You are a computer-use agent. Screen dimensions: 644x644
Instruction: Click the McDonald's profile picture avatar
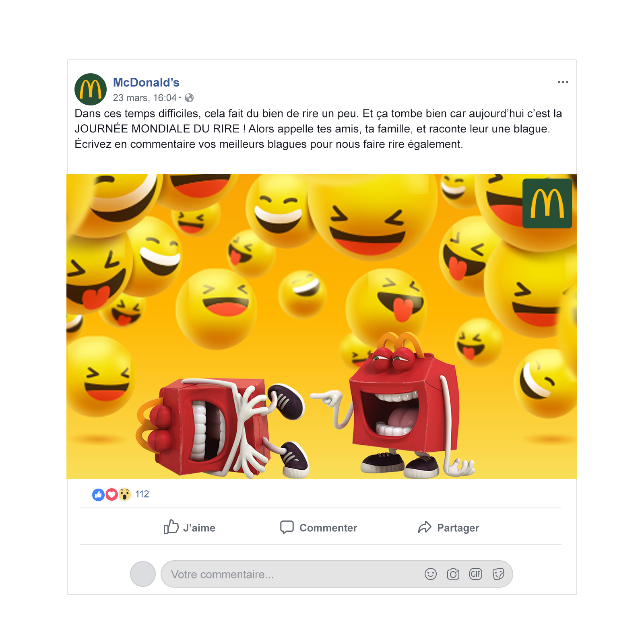[x=91, y=89]
